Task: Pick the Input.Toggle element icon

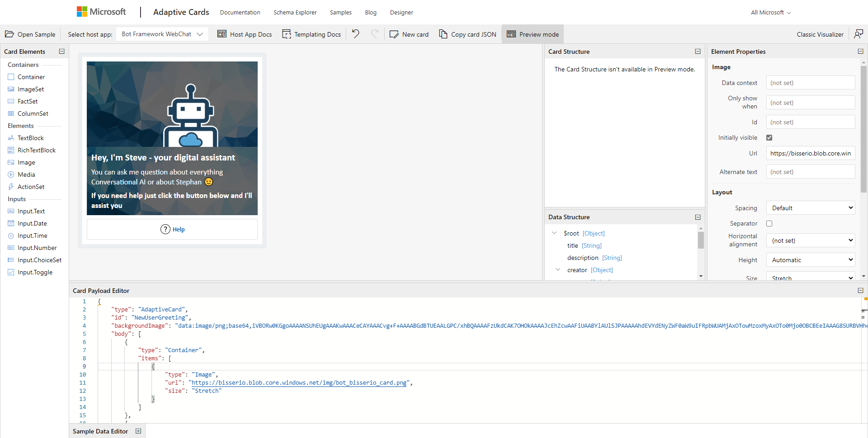Action: point(11,272)
